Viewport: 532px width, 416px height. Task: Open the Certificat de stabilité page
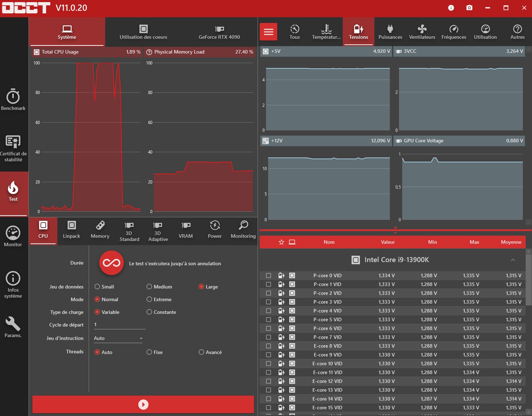click(x=13, y=148)
